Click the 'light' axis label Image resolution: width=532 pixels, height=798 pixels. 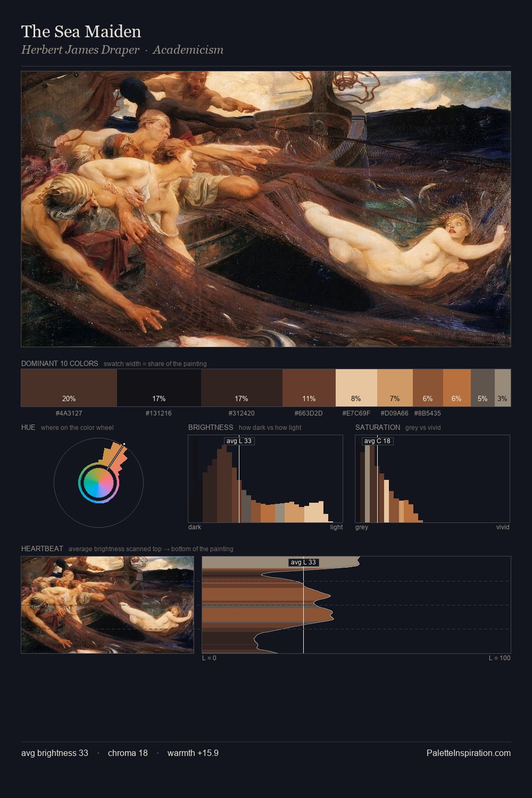pos(336,527)
